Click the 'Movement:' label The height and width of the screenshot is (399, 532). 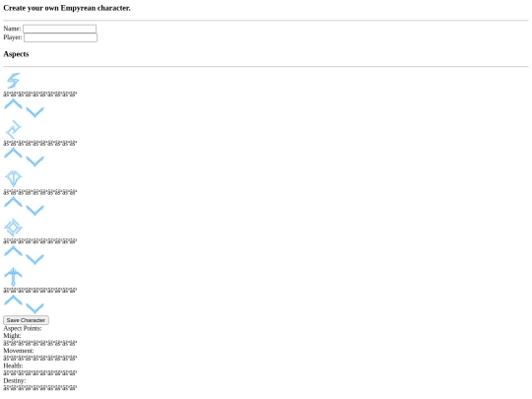tap(19, 351)
